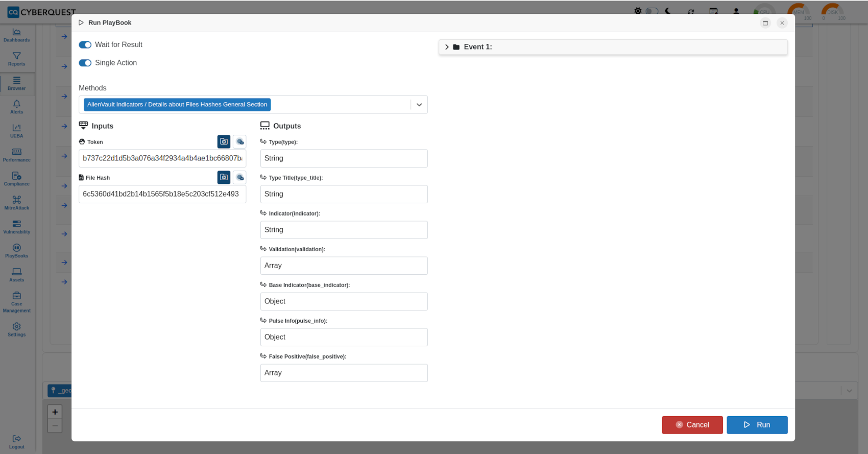Open the Performance module

tap(17, 155)
